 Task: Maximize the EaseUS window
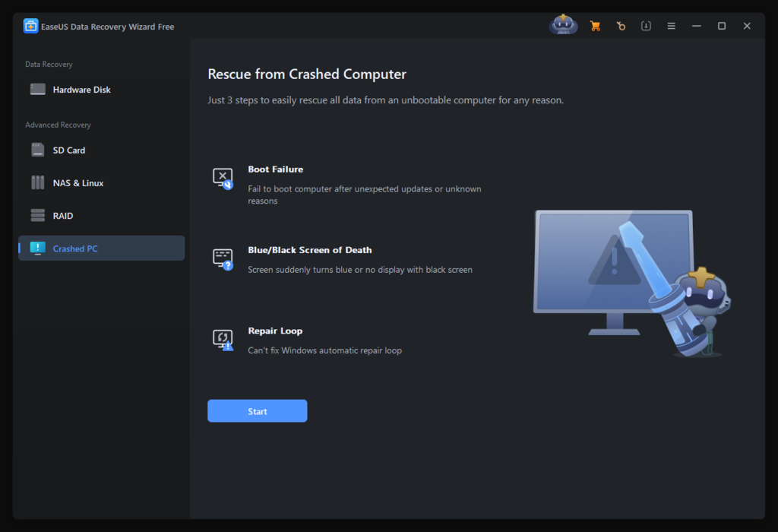pyautogui.click(x=722, y=26)
